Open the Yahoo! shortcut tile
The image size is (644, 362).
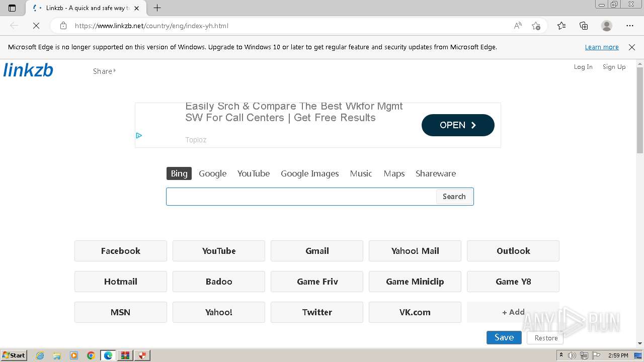[219, 312]
